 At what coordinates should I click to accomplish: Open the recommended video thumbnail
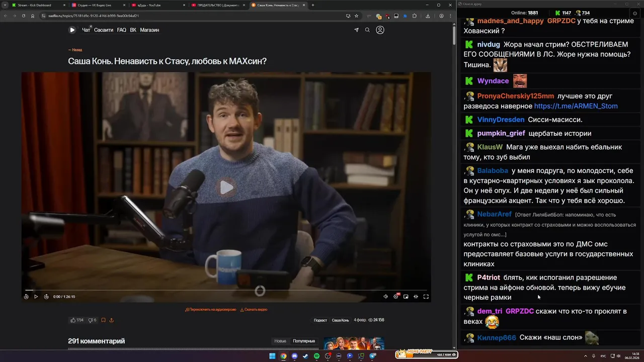pyautogui.click(x=354, y=343)
